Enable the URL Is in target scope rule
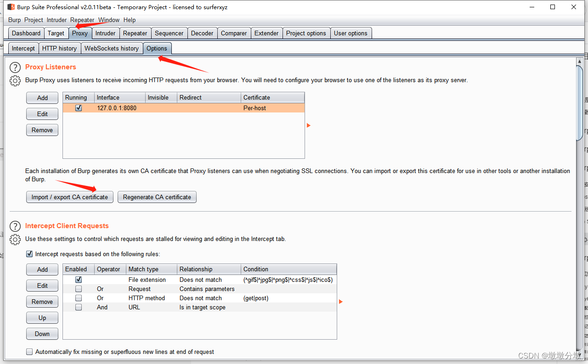The height and width of the screenshot is (364, 588). 79,307
